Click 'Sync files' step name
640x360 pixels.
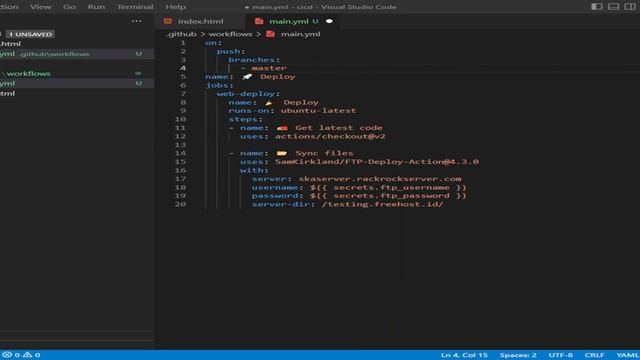click(324, 153)
